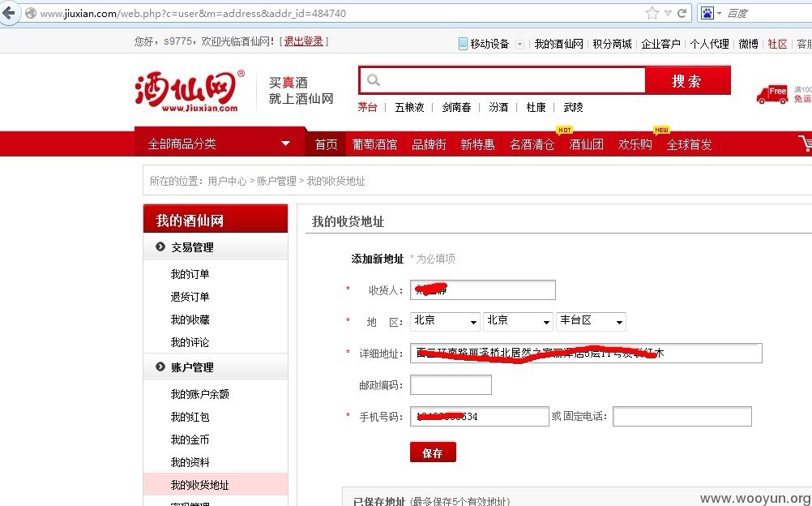Click the globe site identity icon
The width and height of the screenshot is (812, 506).
point(31,13)
